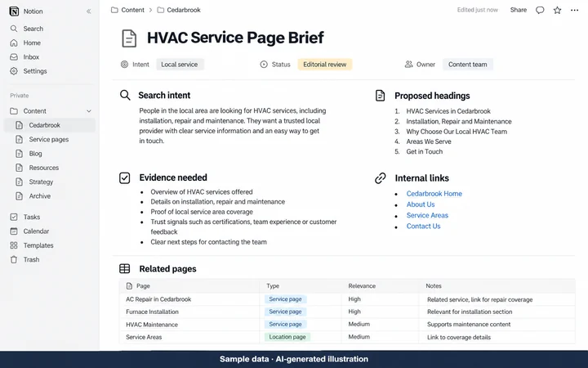This screenshot has width=588, height=368.
Task: Open Search in the sidebar
Action: coord(33,29)
